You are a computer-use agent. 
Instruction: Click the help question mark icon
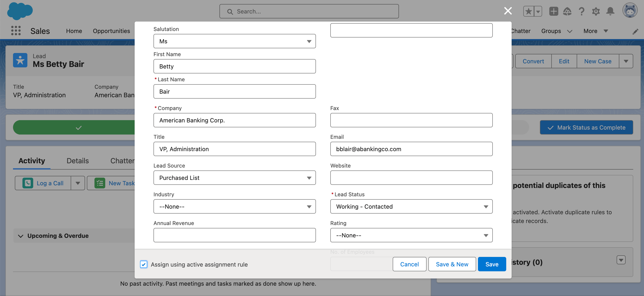point(581,11)
